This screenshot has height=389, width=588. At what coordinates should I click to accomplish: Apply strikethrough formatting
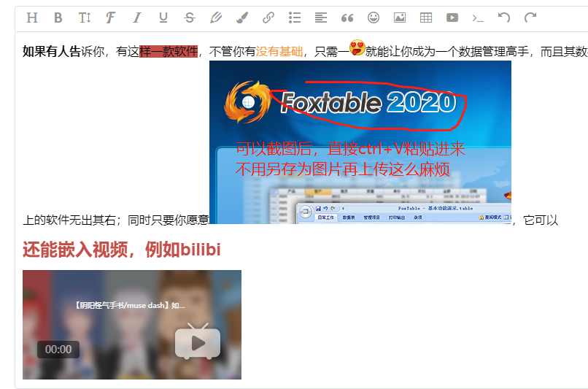click(x=190, y=18)
